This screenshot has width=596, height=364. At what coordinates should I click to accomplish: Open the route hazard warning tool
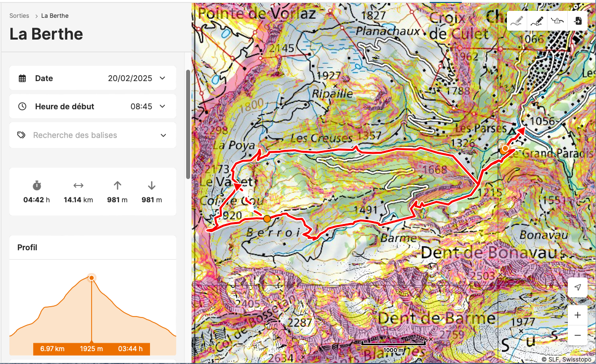click(557, 21)
